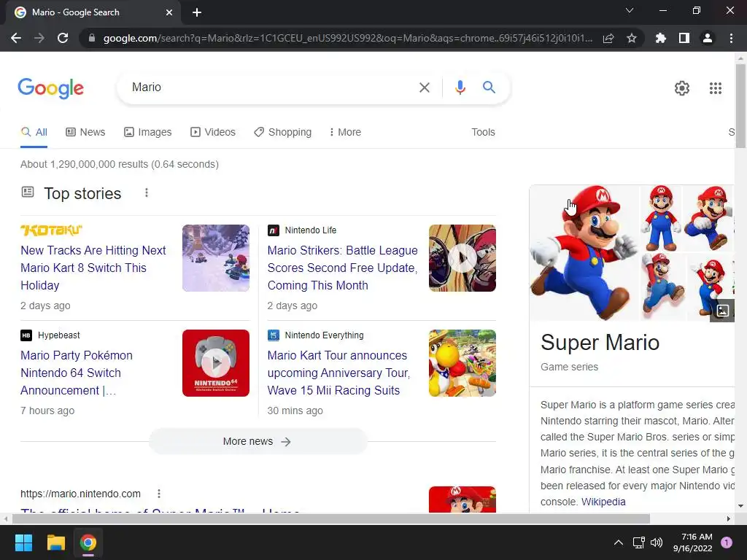Open Mario Kart Tour Anniversary Tour story
Screen dimensions: 747x560
tap(338, 373)
